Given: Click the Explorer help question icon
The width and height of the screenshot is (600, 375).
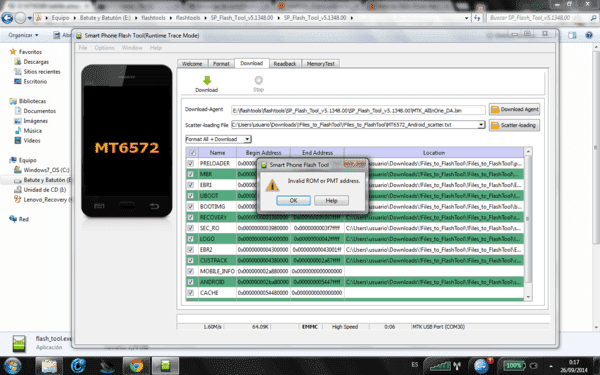Looking at the screenshot, I should point(589,35).
